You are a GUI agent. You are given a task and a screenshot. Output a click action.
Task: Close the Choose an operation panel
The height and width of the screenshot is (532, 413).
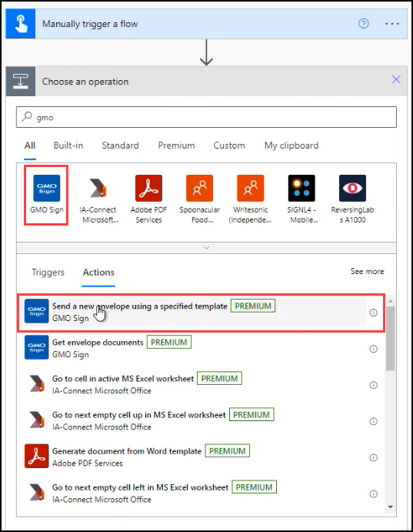396,80
